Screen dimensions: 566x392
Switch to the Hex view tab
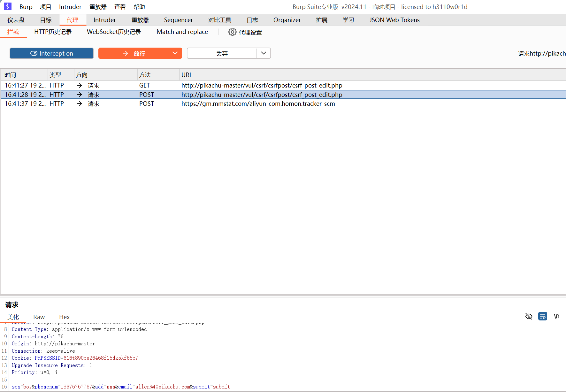pyautogui.click(x=64, y=317)
